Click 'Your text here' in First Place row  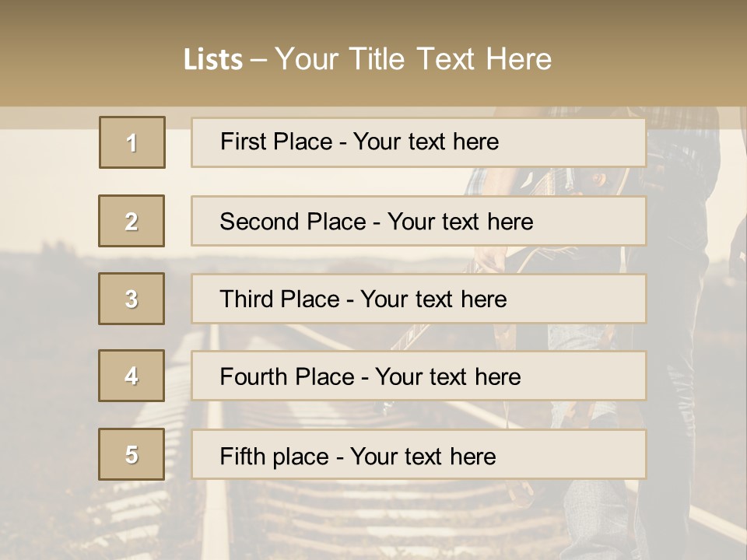point(426,142)
